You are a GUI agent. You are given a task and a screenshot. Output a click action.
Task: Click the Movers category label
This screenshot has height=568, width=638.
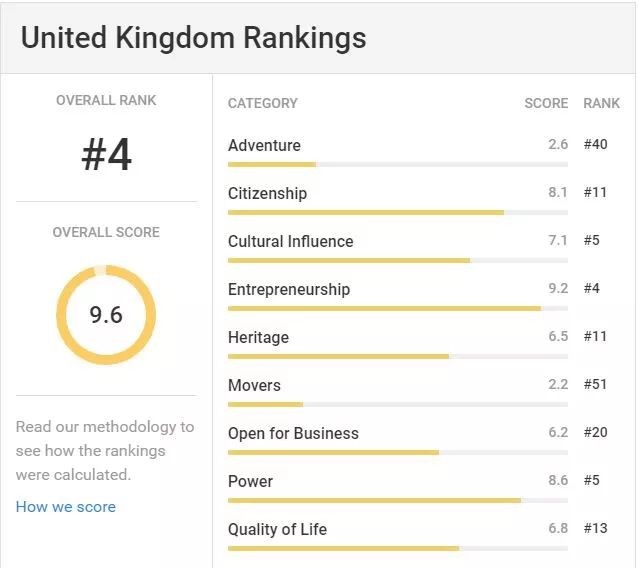254,385
